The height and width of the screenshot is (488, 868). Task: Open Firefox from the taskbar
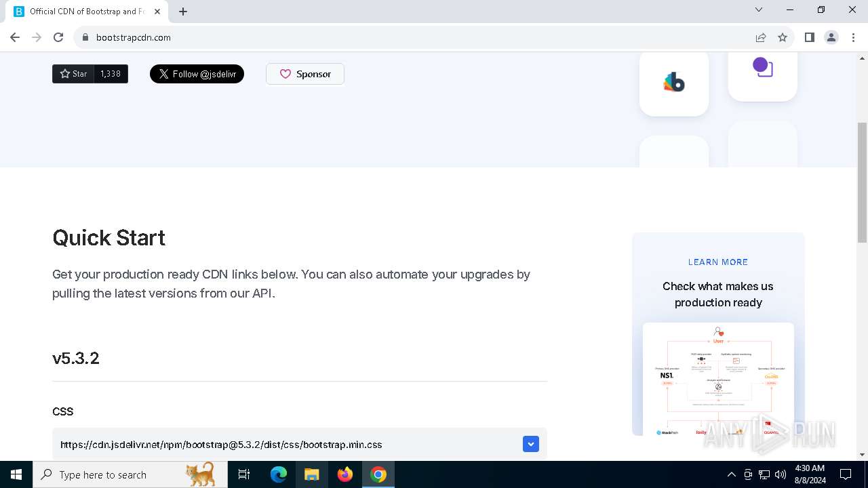click(x=345, y=474)
